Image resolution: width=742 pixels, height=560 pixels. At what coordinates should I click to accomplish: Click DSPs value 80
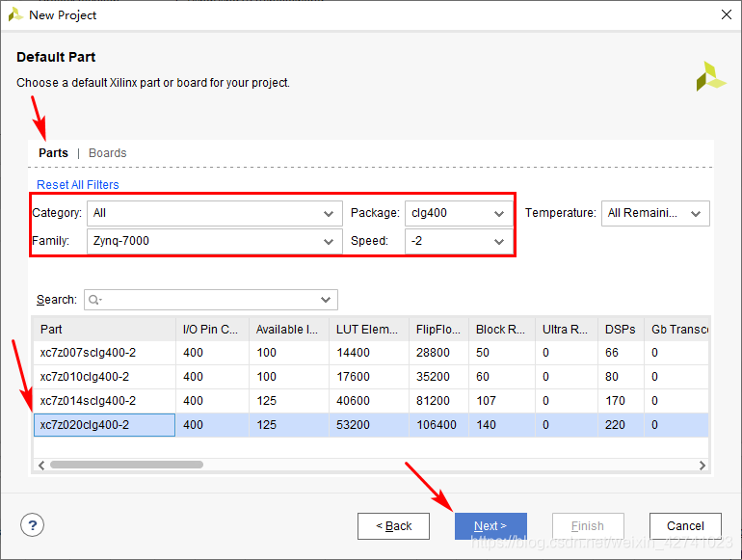[x=612, y=377]
